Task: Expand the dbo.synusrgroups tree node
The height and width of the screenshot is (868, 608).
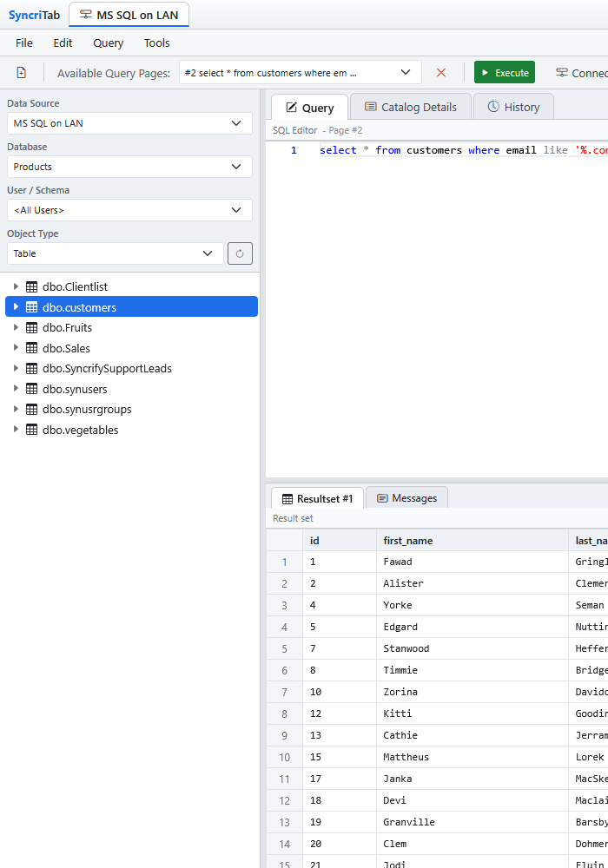Action: click(x=16, y=409)
